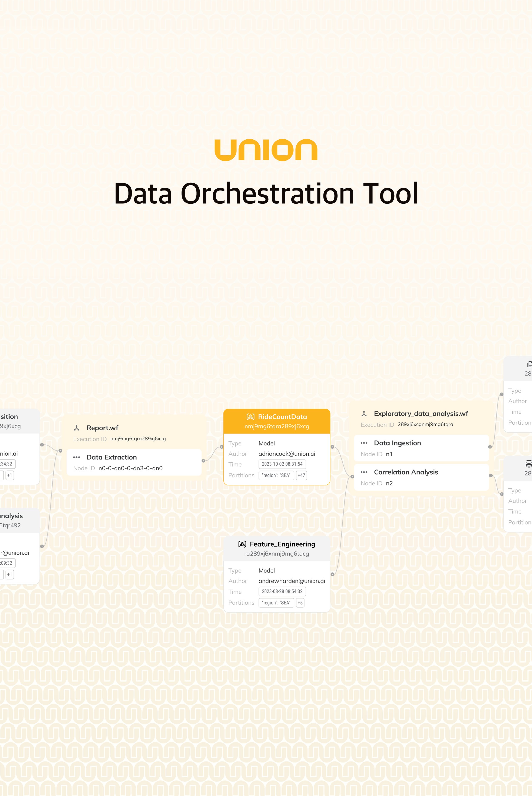
Task: Select the Feature_Engineering card title
Action: (x=282, y=544)
